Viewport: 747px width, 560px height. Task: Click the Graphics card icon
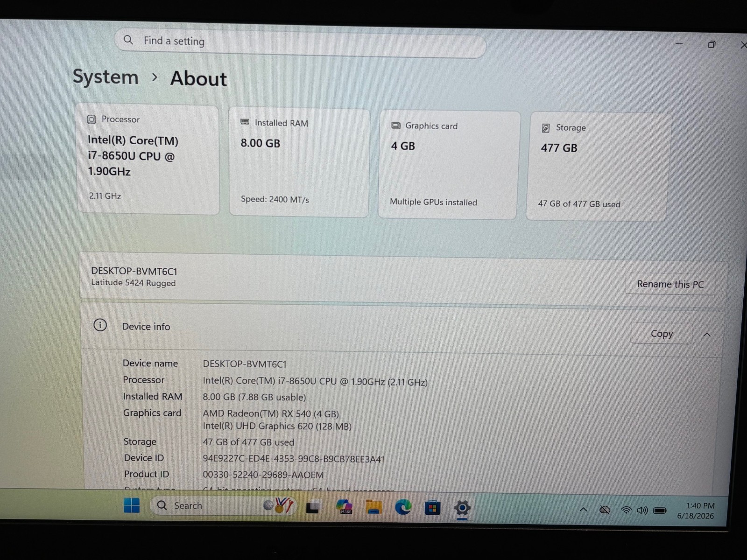pos(396,126)
